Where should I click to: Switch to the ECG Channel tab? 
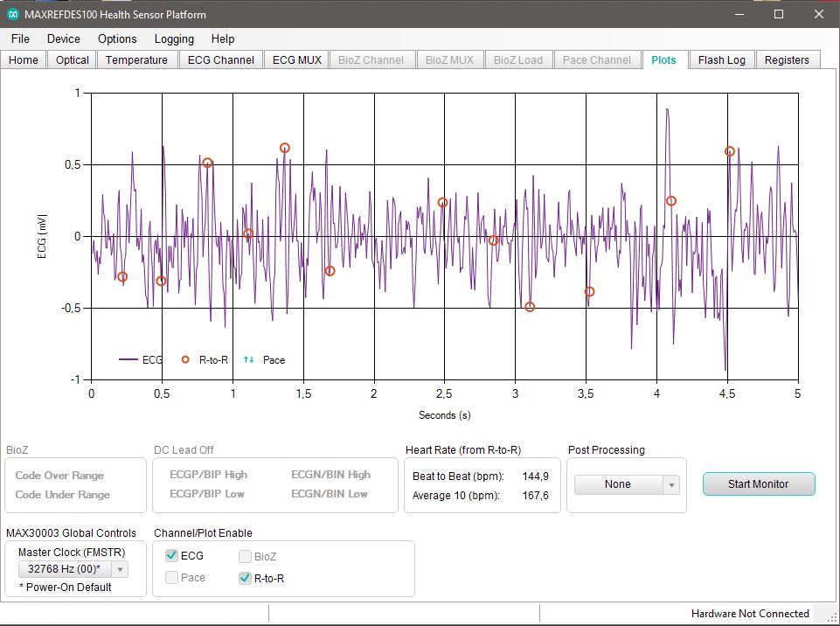[x=220, y=59]
